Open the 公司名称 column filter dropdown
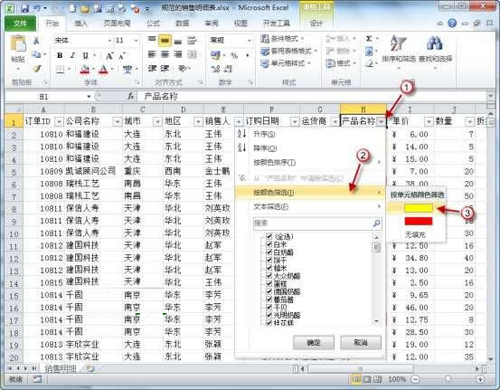The height and width of the screenshot is (390, 500). (x=117, y=122)
